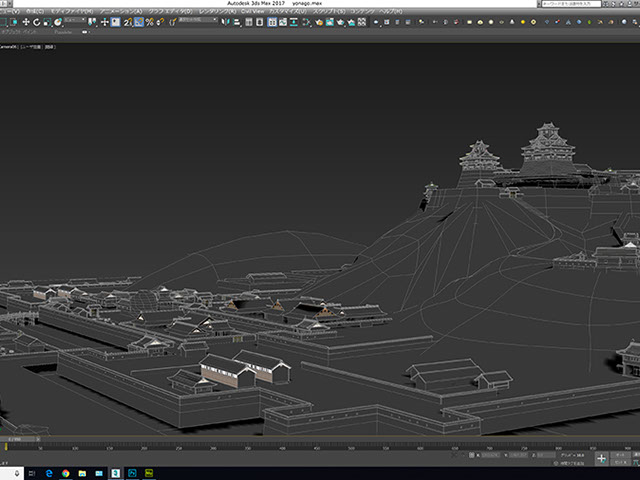Click the large plus Set Keys button
Image resolution: width=640 pixels, height=480 pixels.
coord(602,457)
